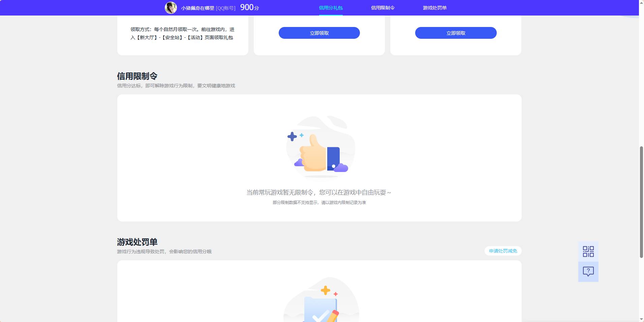Click the scrollbar down arrow

tap(641, 319)
